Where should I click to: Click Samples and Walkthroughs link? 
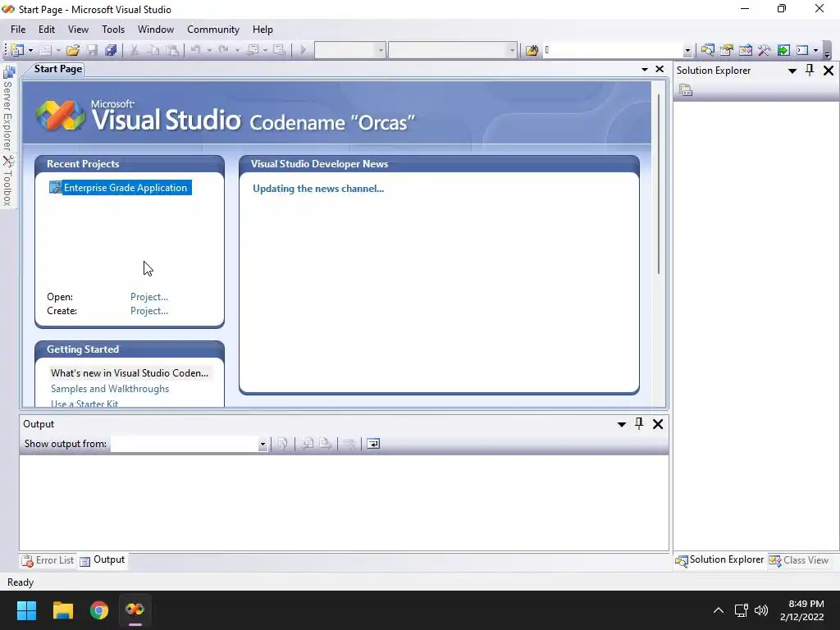click(x=110, y=389)
